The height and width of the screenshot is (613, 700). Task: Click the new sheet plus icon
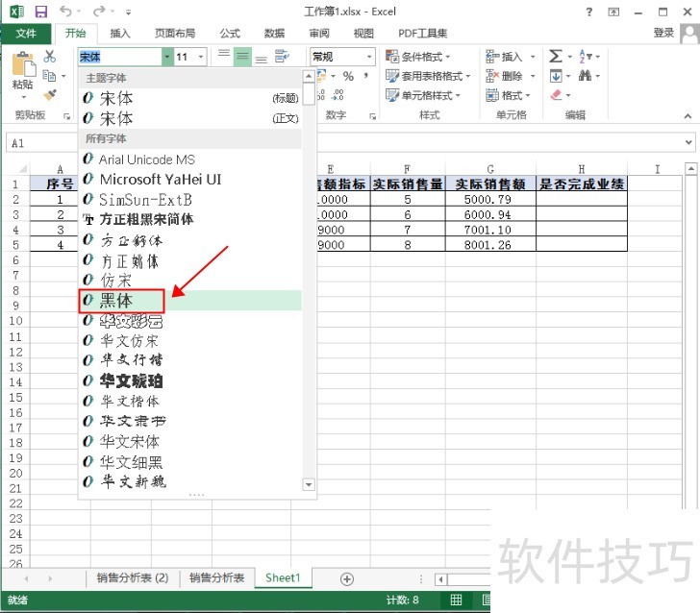tap(347, 579)
